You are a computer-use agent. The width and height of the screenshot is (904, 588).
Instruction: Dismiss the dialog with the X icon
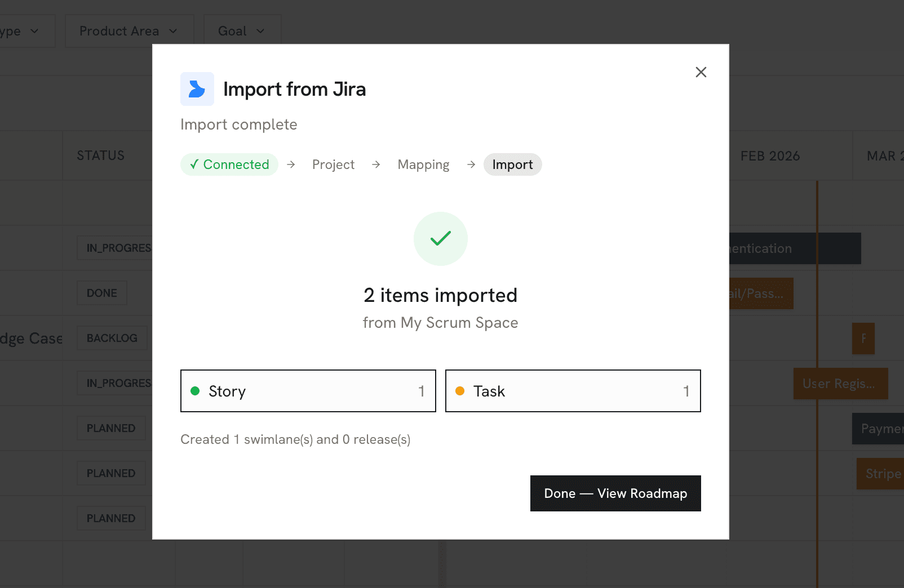pyautogui.click(x=701, y=72)
